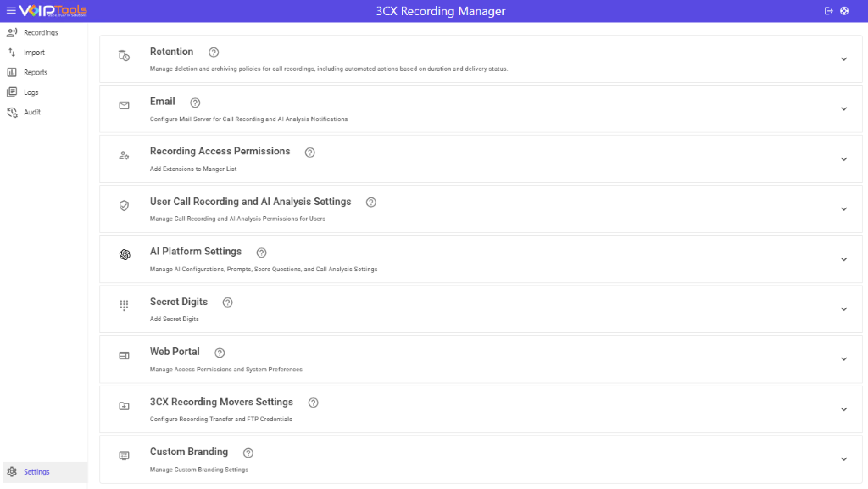Expand the Email section chevron
The height and width of the screenshot is (489, 868).
[x=843, y=109]
